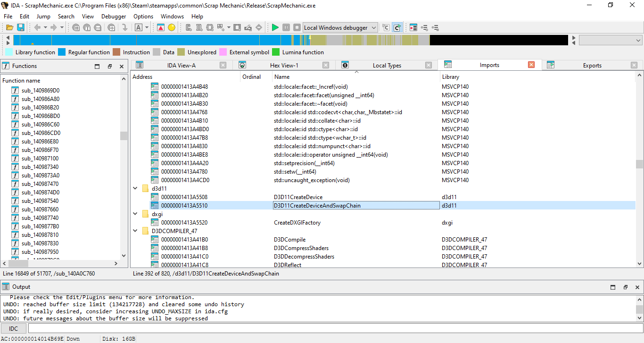Collapse the dxgi imports group

point(135,214)
